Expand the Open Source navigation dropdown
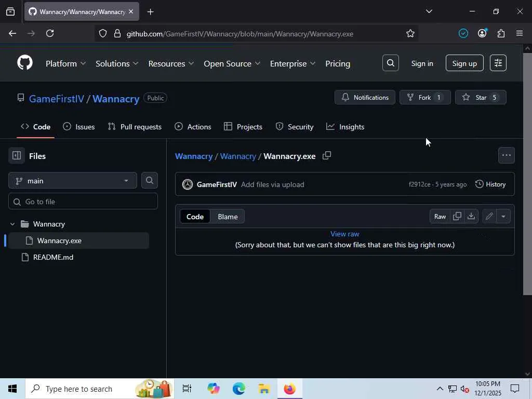Image resolution: width=532 pixels, height=399 pixels. [x=232, y=63]
